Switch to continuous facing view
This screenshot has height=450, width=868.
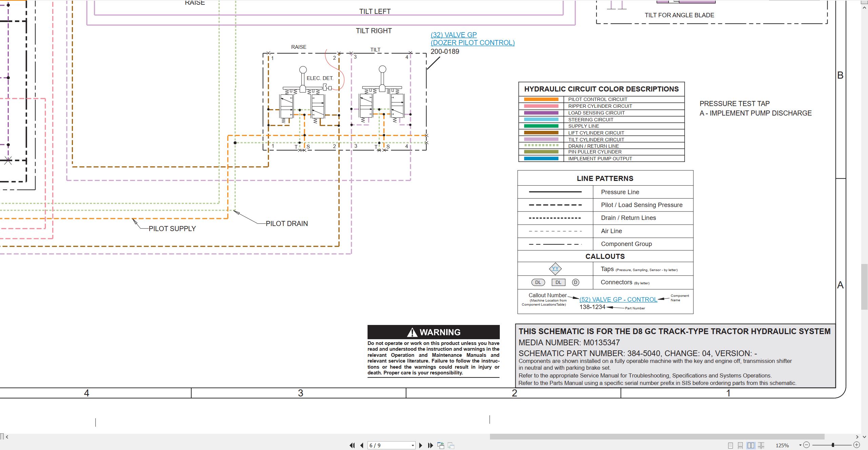click(x=761, y=445)
